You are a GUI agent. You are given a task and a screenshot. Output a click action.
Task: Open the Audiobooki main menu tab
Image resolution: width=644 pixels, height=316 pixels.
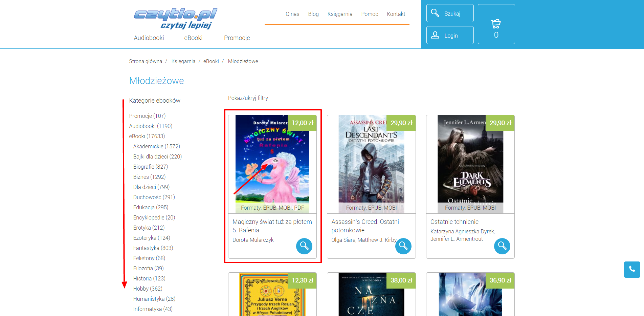(x=149, y=38)
